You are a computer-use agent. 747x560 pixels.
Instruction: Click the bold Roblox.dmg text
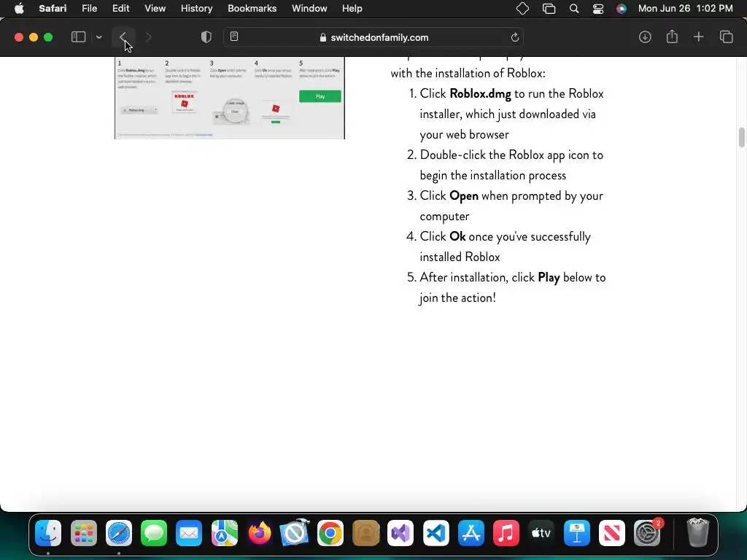click(480, 94)
